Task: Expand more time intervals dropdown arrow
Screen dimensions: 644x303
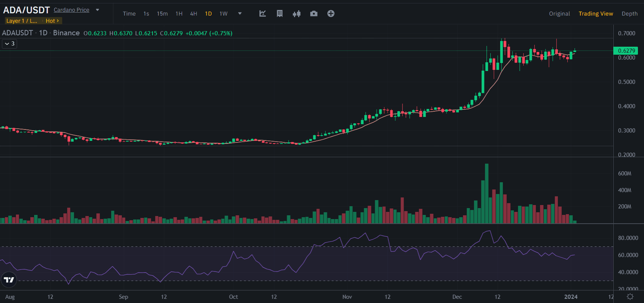Action: coord(240,14)
